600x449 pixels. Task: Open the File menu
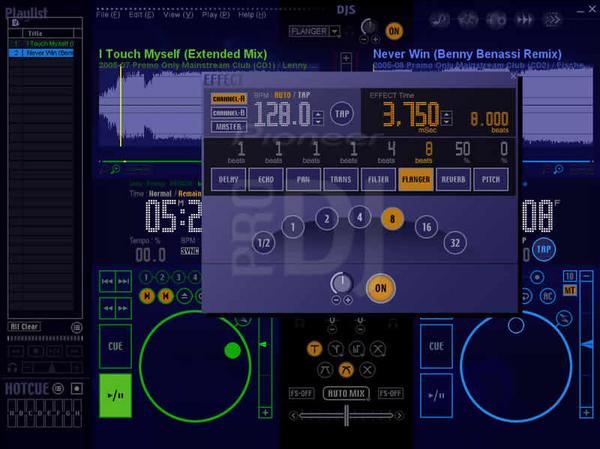click(x=108, y=15)
